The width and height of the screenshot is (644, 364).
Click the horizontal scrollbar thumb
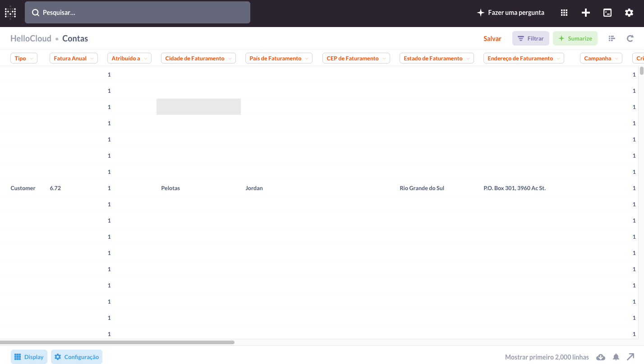pyautogui.click(x=117, y=342)
